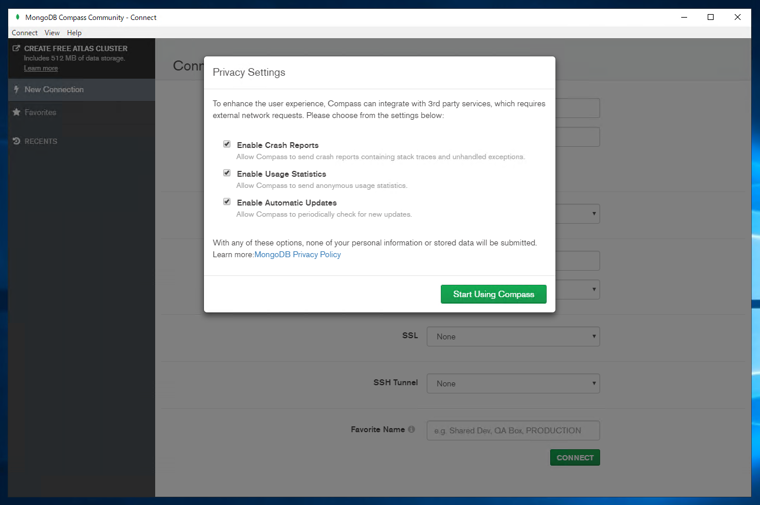Disable Enable Automatic Updates checkbox
The width and height of the screenshot is (760, 505).
226,201
